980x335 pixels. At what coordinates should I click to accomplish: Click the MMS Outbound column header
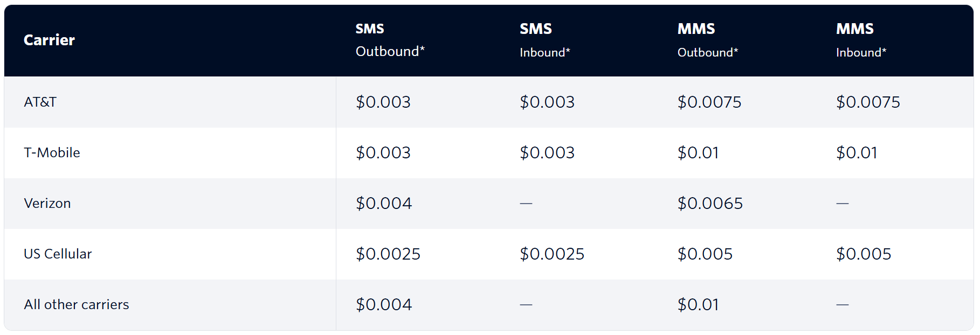pos(708,40)
